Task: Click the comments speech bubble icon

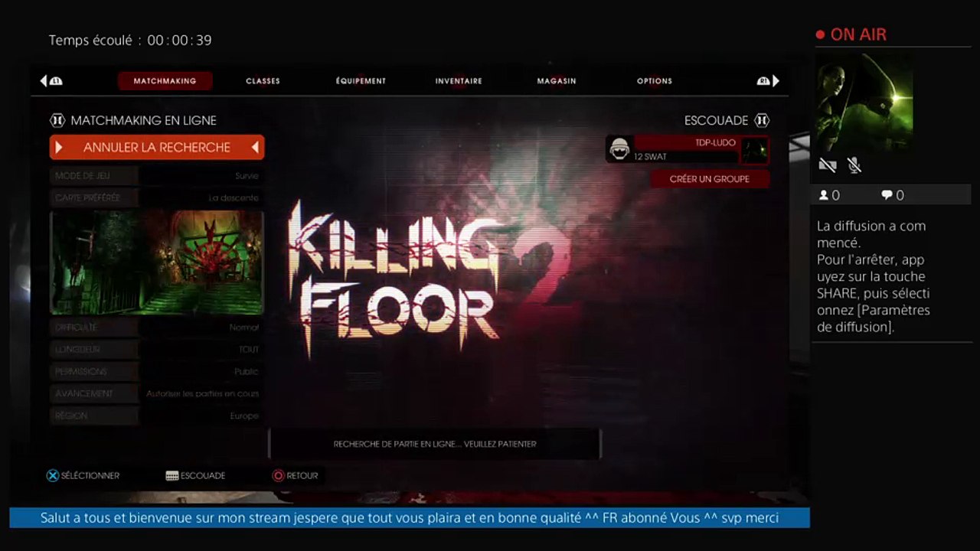Action: point(887,195)
